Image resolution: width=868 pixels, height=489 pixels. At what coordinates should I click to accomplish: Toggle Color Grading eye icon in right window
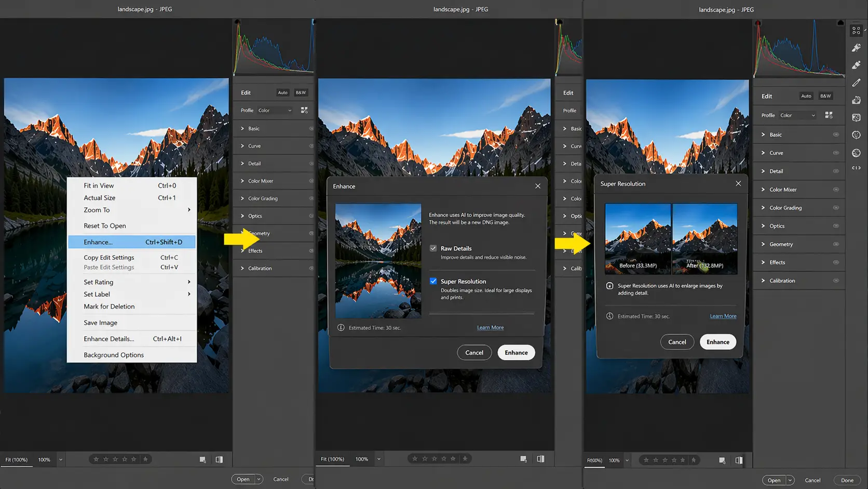pyautogui.click(x=836, y=208)
